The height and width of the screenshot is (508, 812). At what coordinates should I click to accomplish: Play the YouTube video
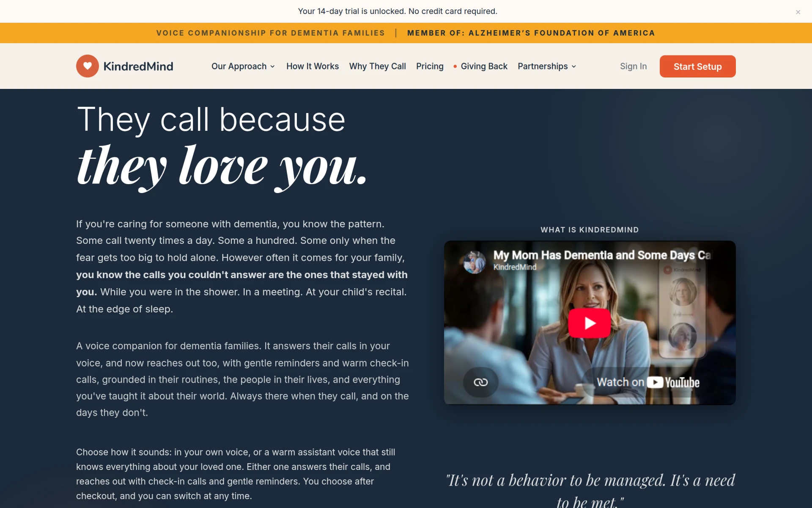(589, 323)
